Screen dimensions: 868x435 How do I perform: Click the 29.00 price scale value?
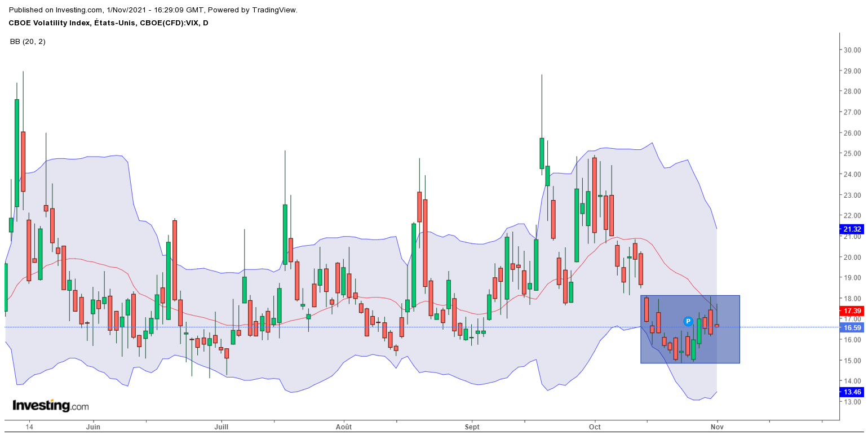coord(852,71)
